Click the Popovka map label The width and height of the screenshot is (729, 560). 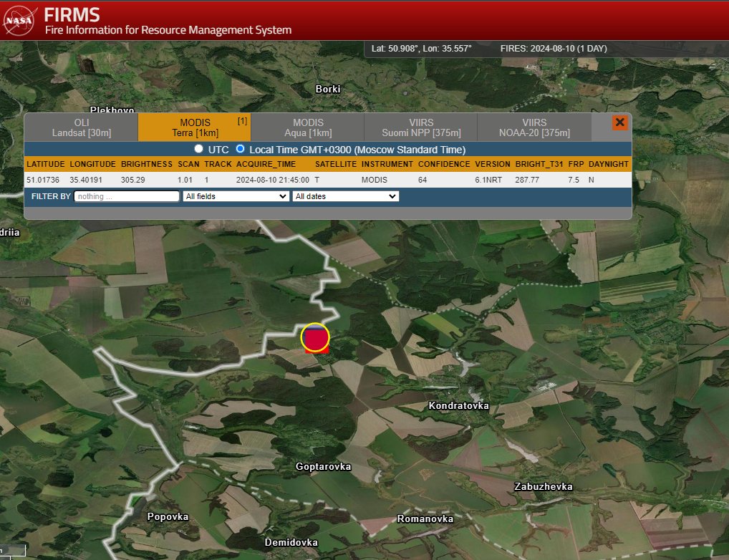point(168,517)
